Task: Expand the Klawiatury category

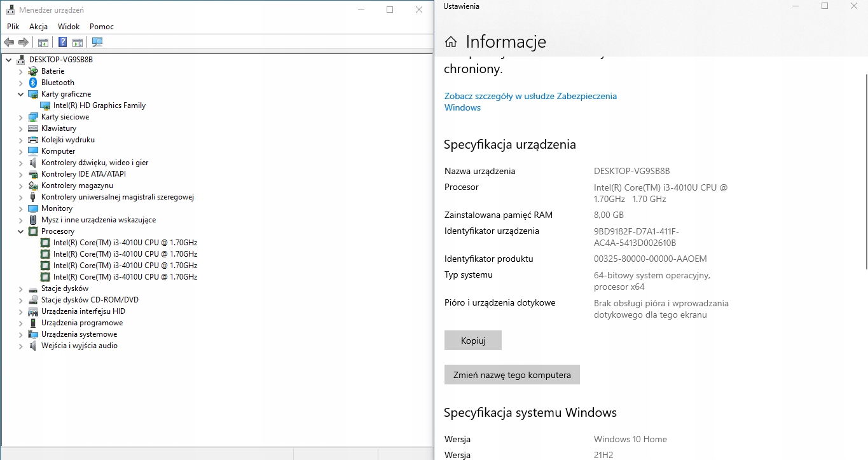Action: tap(20, 128)
